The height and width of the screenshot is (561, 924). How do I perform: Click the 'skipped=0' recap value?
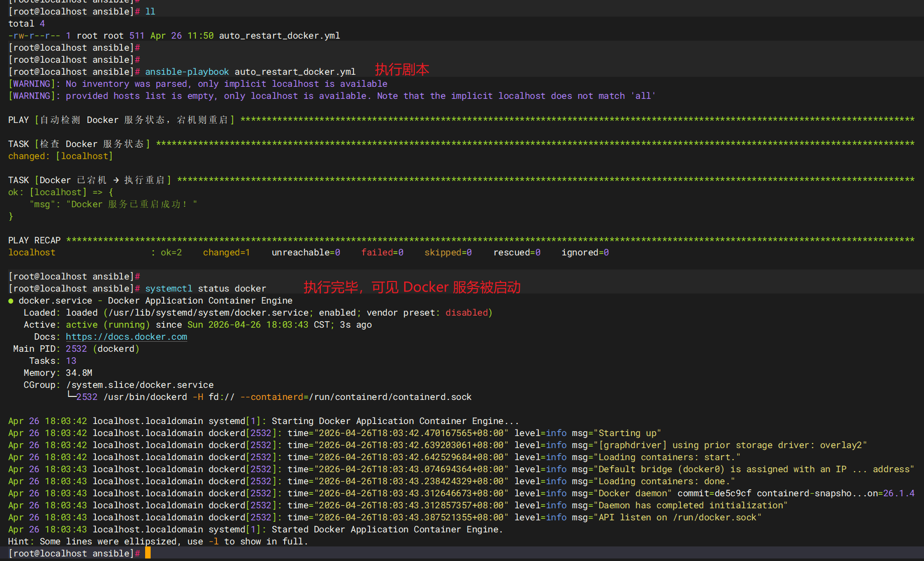point(448,252)
